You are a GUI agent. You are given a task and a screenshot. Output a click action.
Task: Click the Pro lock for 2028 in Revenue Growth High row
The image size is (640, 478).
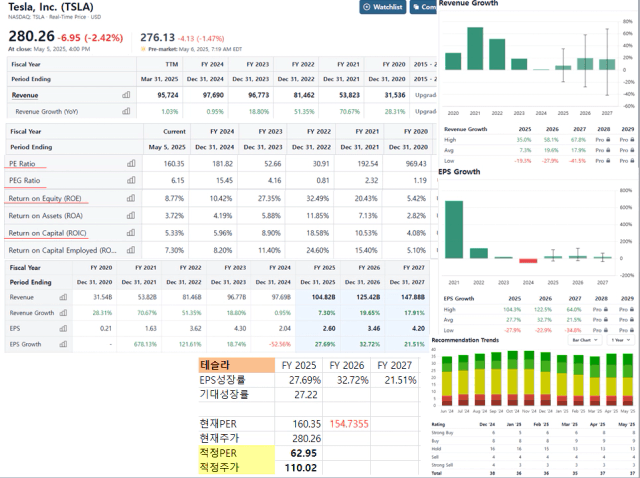coord(603,140)
